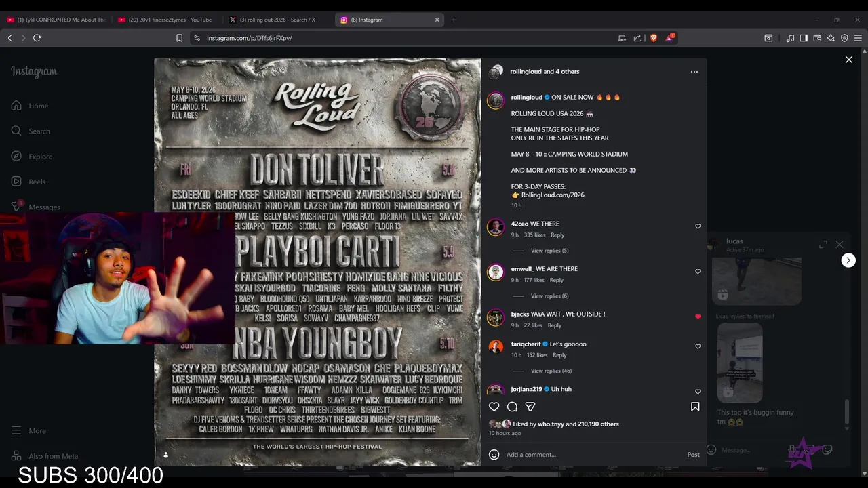
Task: Like jorjiana219's comment heart
Action: pyautogui.click(x=698, y=392)
